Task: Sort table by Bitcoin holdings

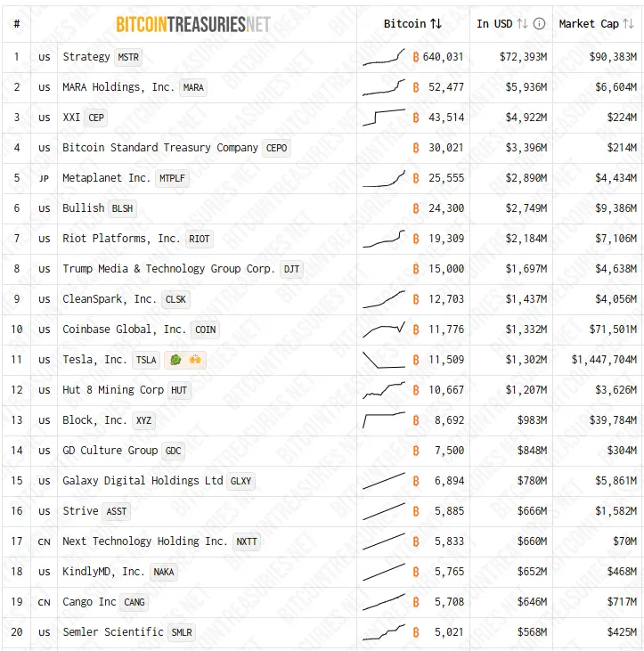Action: (x=436, y=24)
